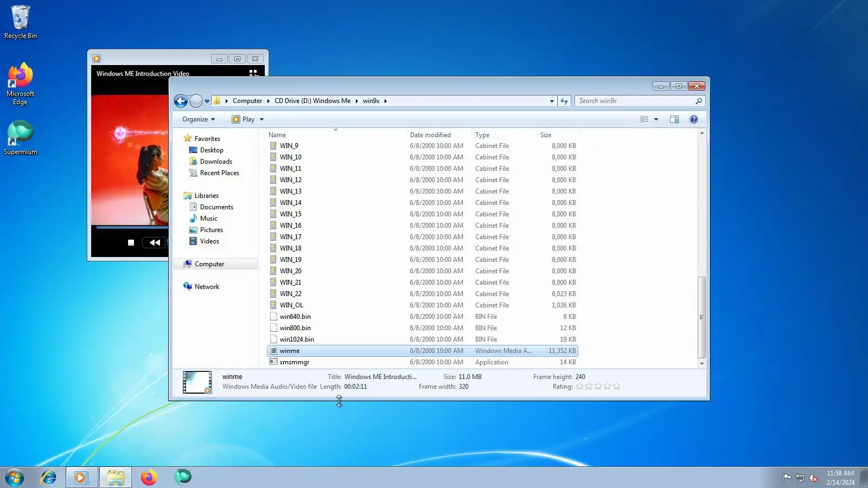Click the Start button on taskbar
Image resolution: width=868 pixels, height=488 pixels.
[15, 477]
